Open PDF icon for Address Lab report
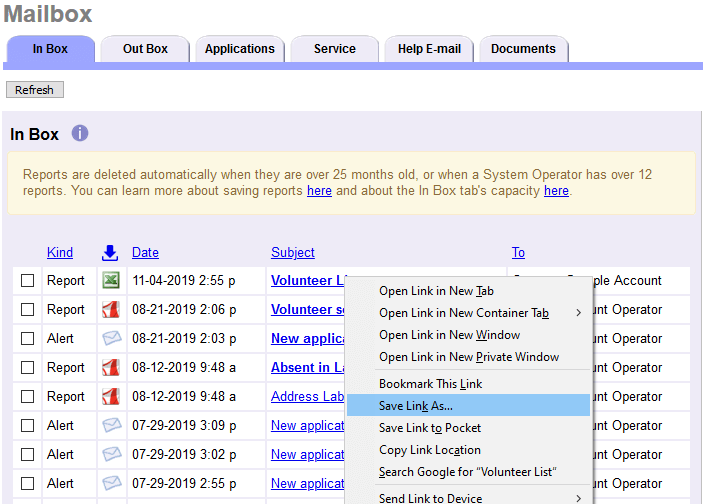 111,396
